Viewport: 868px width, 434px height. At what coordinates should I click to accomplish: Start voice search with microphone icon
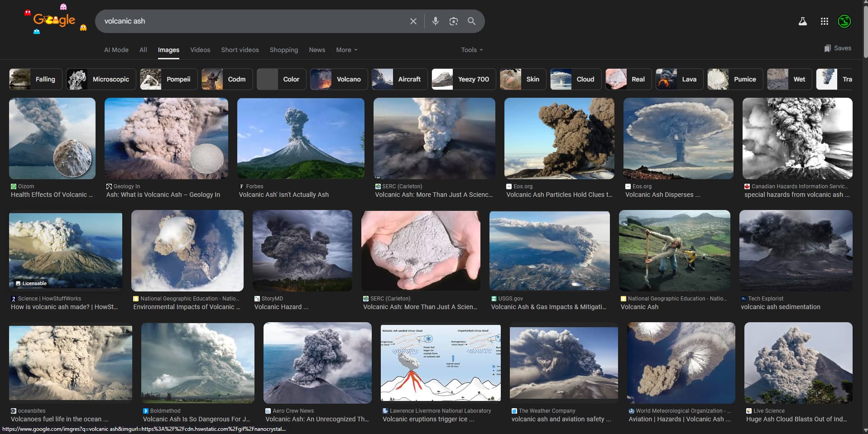coord(435,21)
